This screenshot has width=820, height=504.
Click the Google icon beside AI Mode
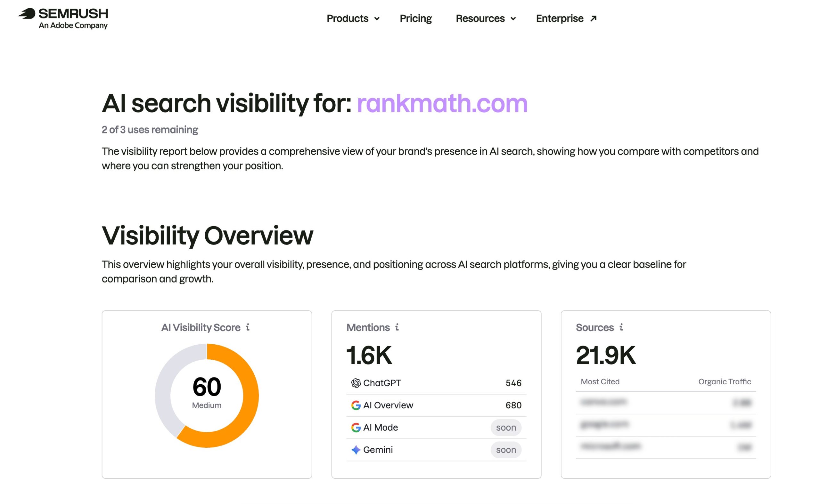pos(356,428)
